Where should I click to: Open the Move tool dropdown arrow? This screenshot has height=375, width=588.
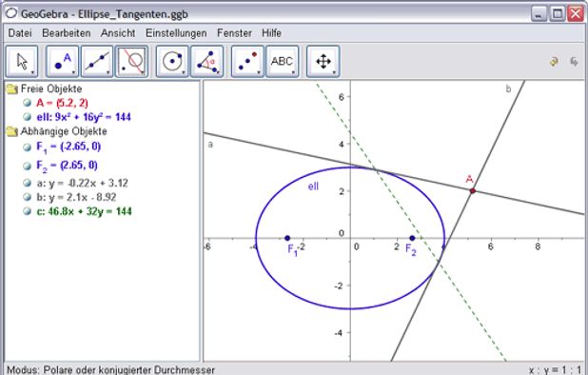coord(33,72)
